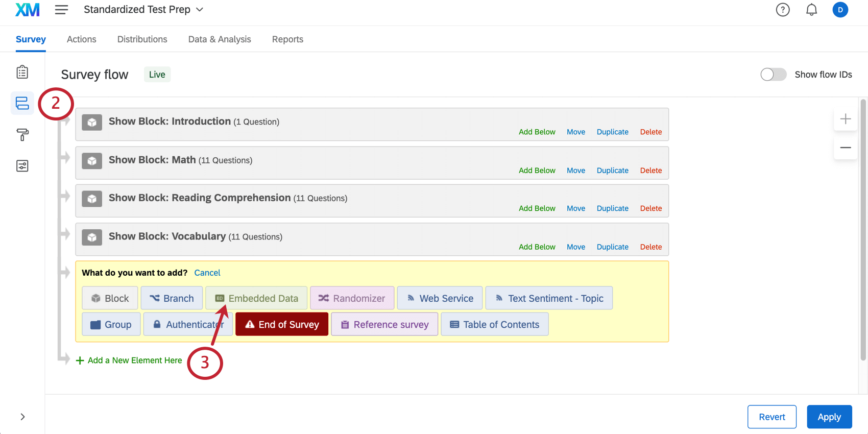This screenshot has height=434, width=868.
Task: Open the survey options sidebar icon
Action: (x=22, y=166)
